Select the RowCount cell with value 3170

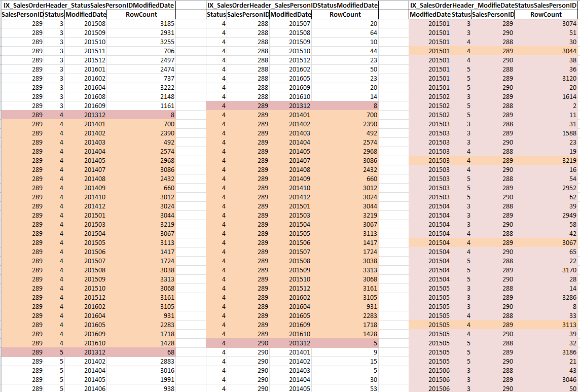(546, 270)
